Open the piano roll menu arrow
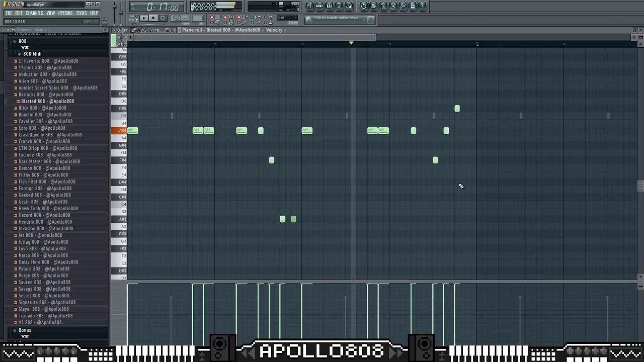 pyautogui.click(x=114, y=30)
